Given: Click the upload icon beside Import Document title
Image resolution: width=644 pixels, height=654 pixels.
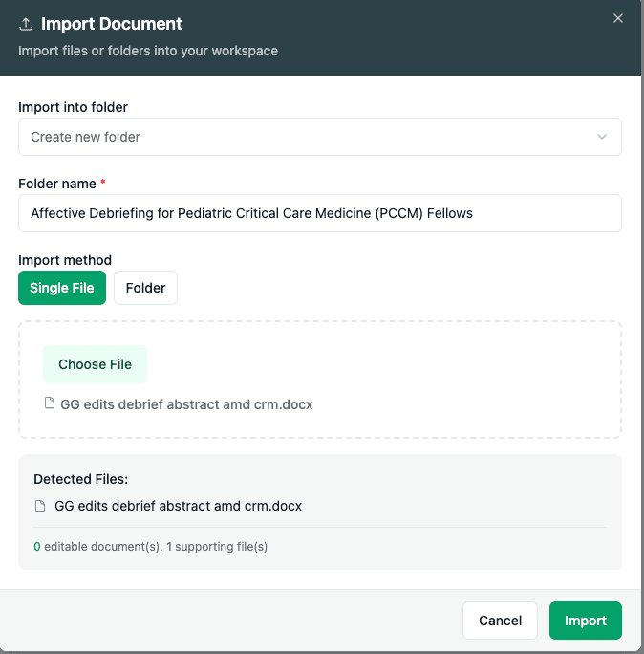Looking at the screenshot, I should [26, 24].
